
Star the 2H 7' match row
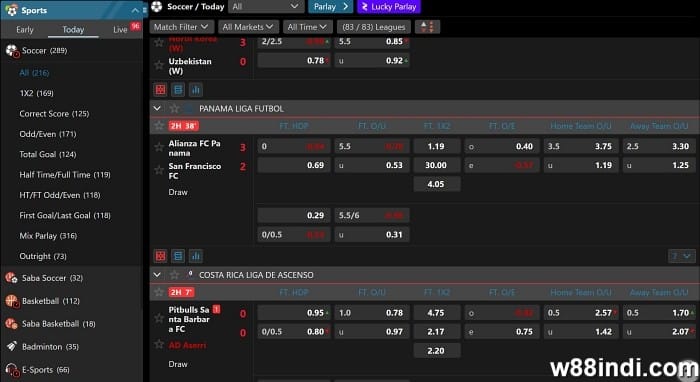point(159,292)
